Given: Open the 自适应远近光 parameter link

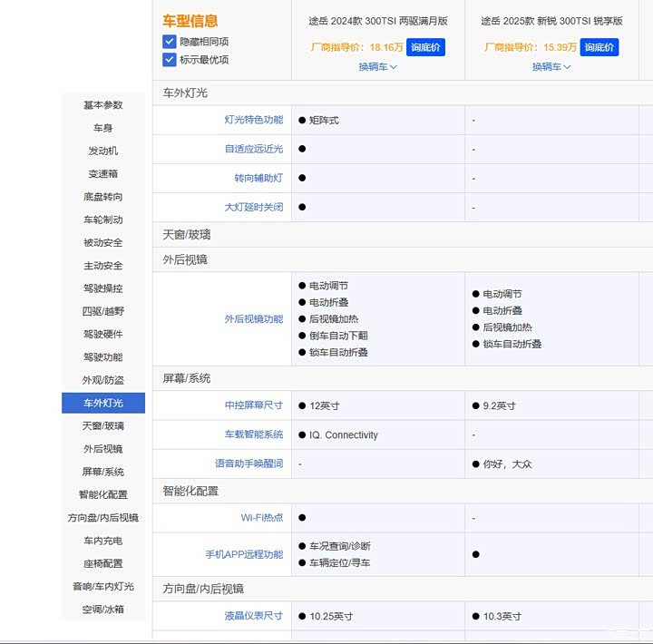Looking at the screenshot, I should click(x=253, y=149).
